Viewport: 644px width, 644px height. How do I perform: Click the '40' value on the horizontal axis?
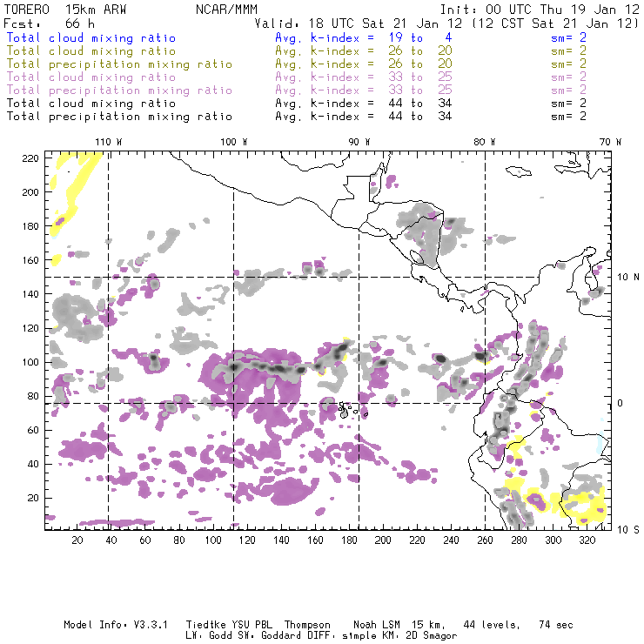(x=111, y=540)
